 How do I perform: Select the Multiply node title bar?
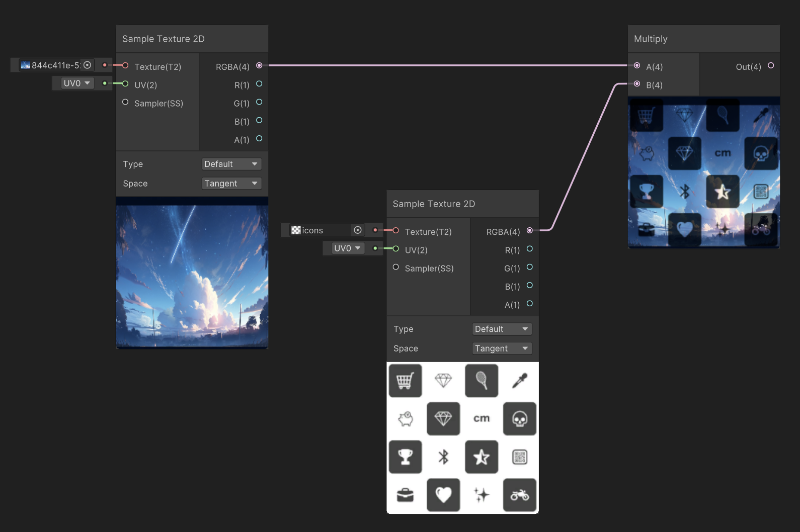click(x=704, y=39)
